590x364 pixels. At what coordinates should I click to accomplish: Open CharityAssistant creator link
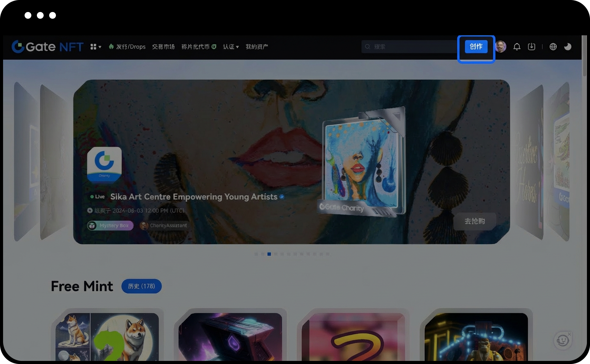tap(164, 225)
